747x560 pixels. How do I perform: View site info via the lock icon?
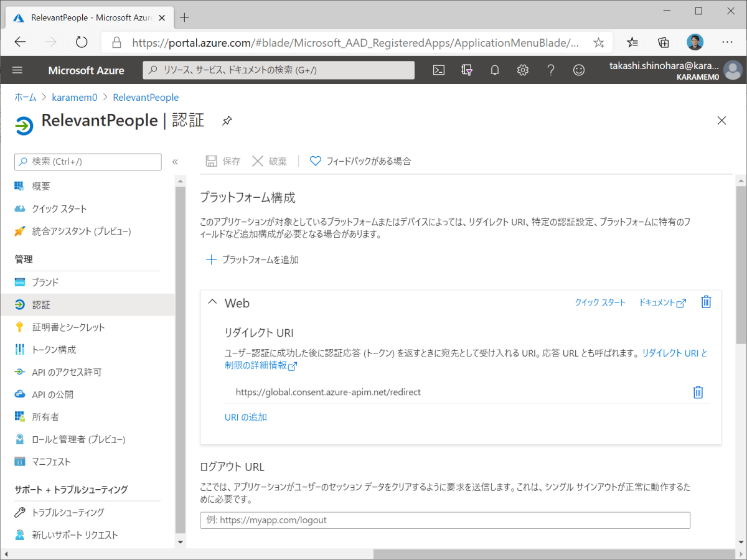(116, 42)
